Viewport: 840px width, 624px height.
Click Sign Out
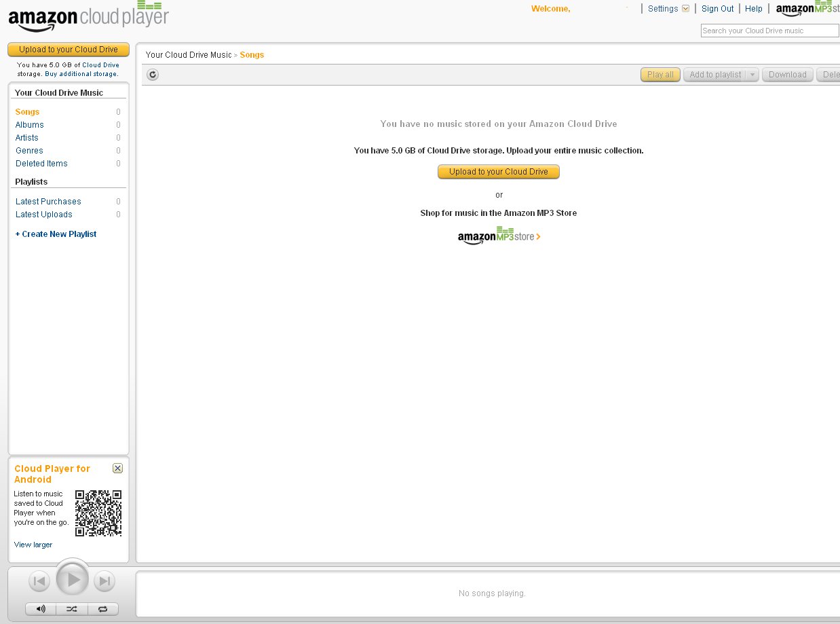click(718, 9)
